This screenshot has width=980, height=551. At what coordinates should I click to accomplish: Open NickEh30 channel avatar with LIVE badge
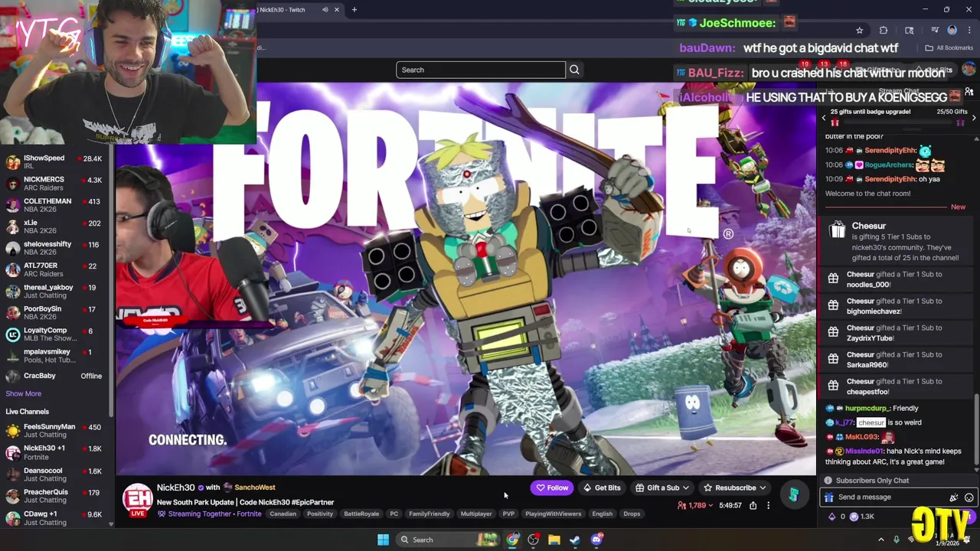137,500
